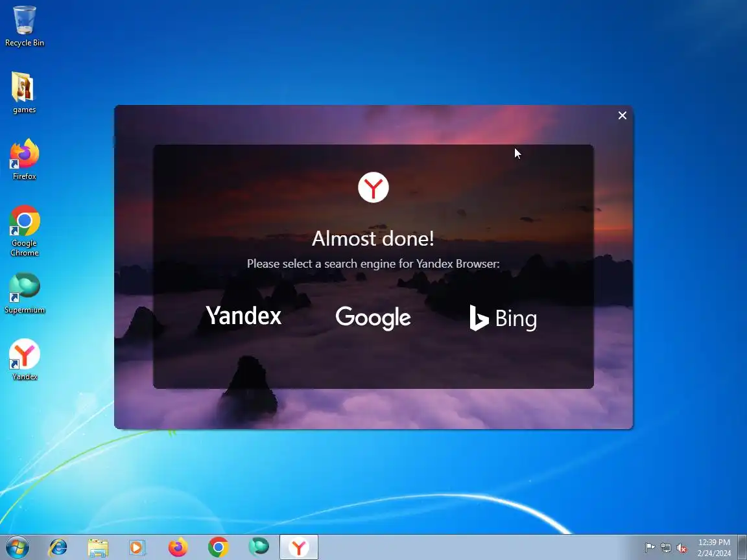Open Windows Media Player from the taskbar

tap(137, 548)
